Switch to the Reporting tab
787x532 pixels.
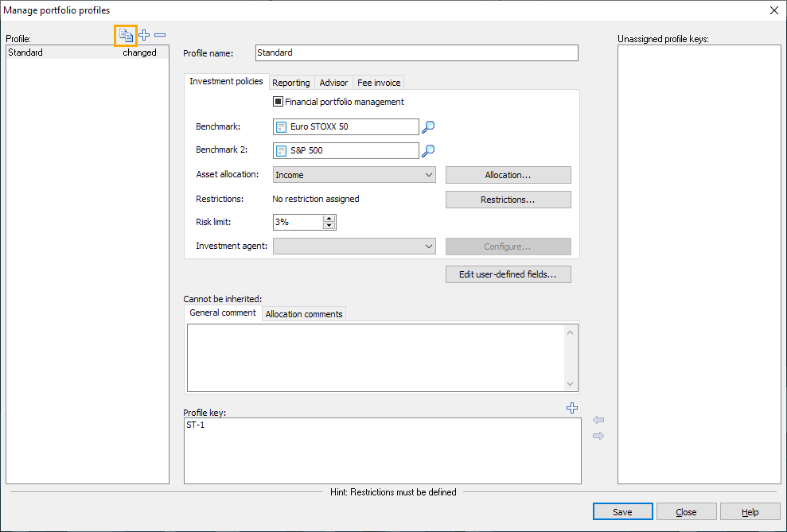[x=290, y=83]
